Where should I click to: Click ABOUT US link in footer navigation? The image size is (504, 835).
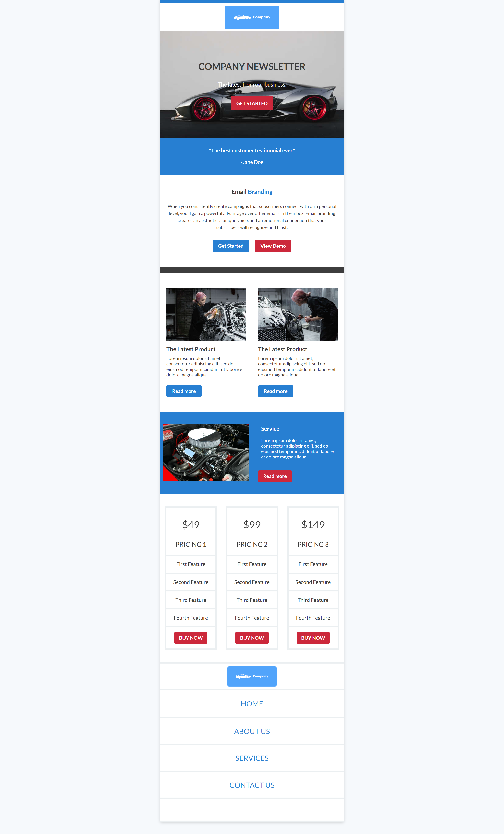pos(252,731)
